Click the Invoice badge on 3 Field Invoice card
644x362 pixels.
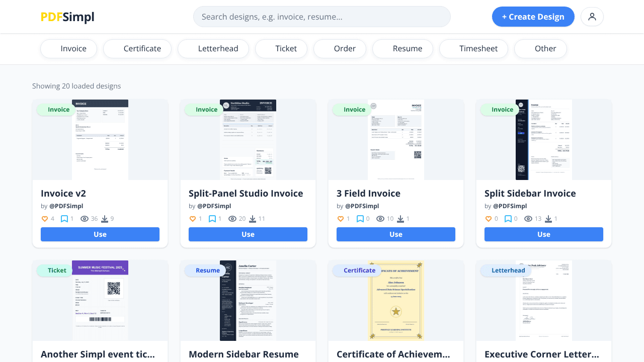tap(352, 110)
